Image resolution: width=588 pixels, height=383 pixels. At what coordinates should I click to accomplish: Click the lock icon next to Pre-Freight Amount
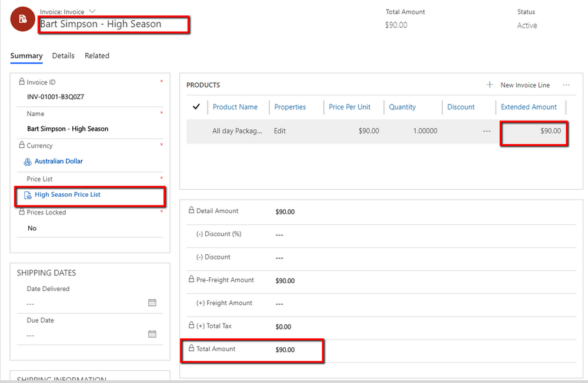tap(191, 281)
